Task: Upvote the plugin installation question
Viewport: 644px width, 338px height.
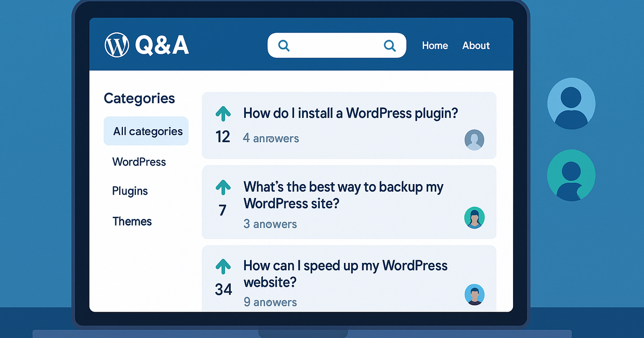Action: pyautogui.click(x=223, y=113)
